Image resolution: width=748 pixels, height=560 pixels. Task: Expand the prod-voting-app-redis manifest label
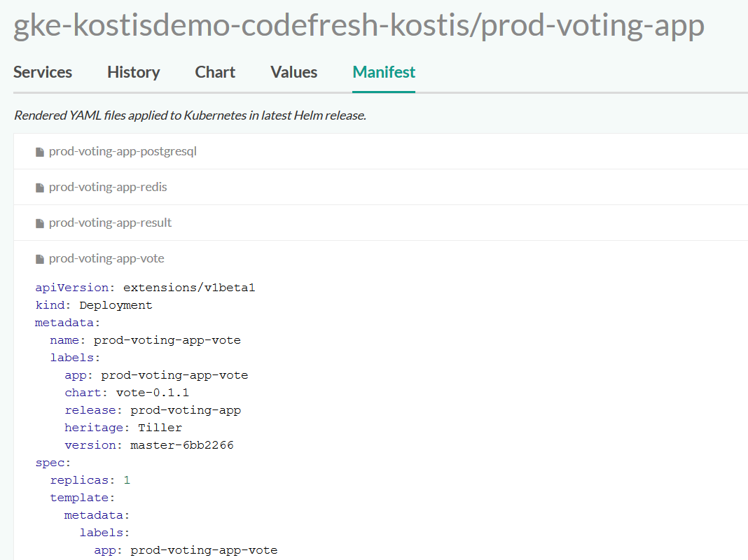108,187
